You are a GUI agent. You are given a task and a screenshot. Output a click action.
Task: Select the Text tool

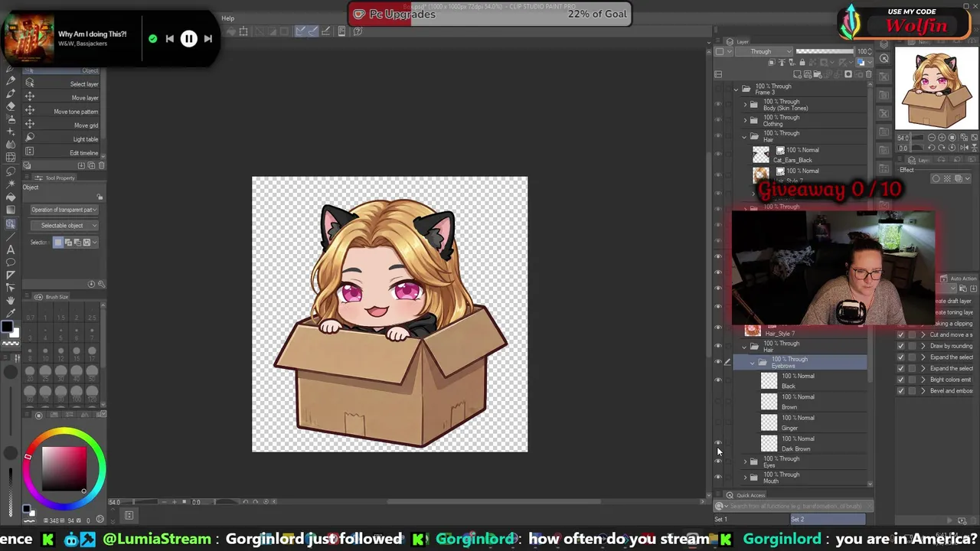[x=11, y=249]
